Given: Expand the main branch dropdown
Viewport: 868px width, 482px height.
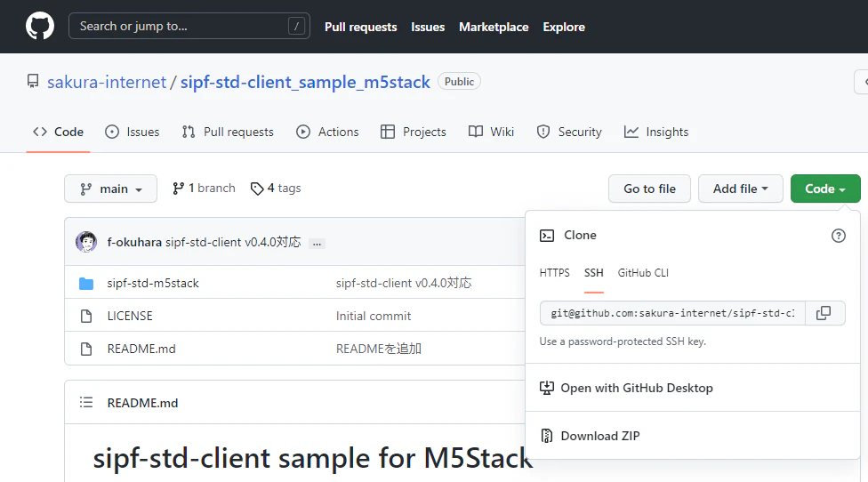Looking at the screenshot, I should 110,189.
